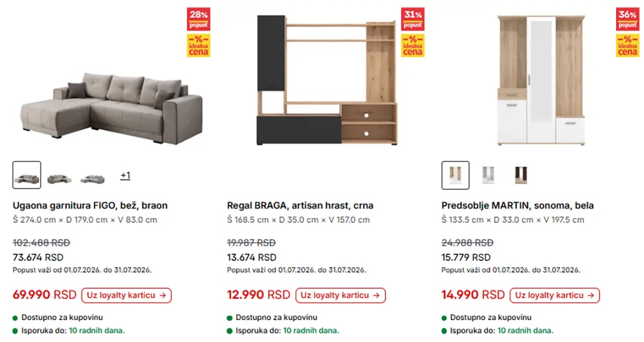Viewport: 644px width, 342px height.
Task: Click Uz loyalty karticu button for MARTIN
Action: click(555, 295)
